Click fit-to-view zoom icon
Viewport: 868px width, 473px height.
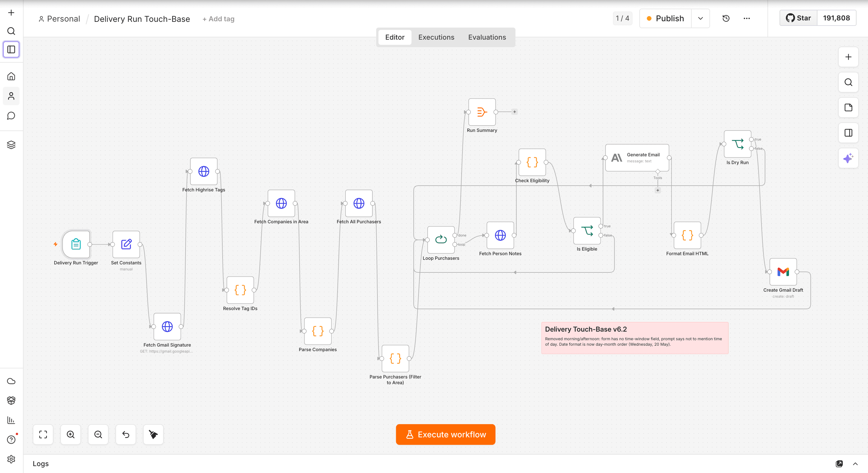(x=43, y=434)
